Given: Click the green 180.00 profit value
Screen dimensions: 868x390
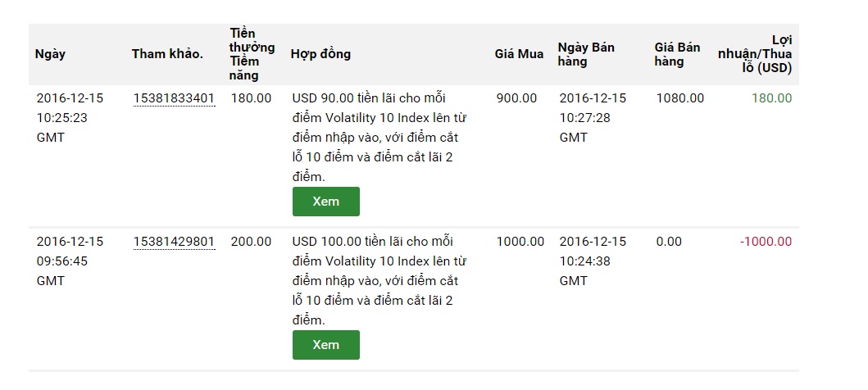Looking at the screenshot, I should [771, 98].
